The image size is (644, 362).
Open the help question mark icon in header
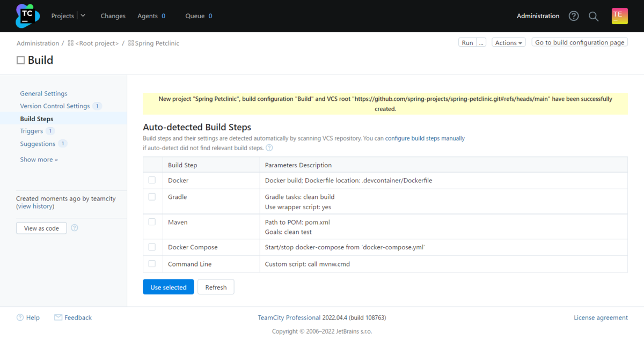click(574, 16)
